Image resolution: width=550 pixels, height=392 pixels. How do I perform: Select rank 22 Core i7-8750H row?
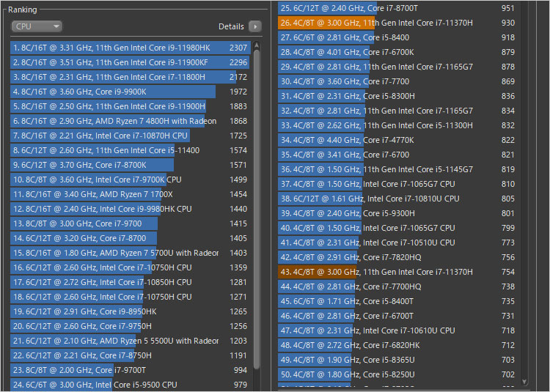click(131, 355)
